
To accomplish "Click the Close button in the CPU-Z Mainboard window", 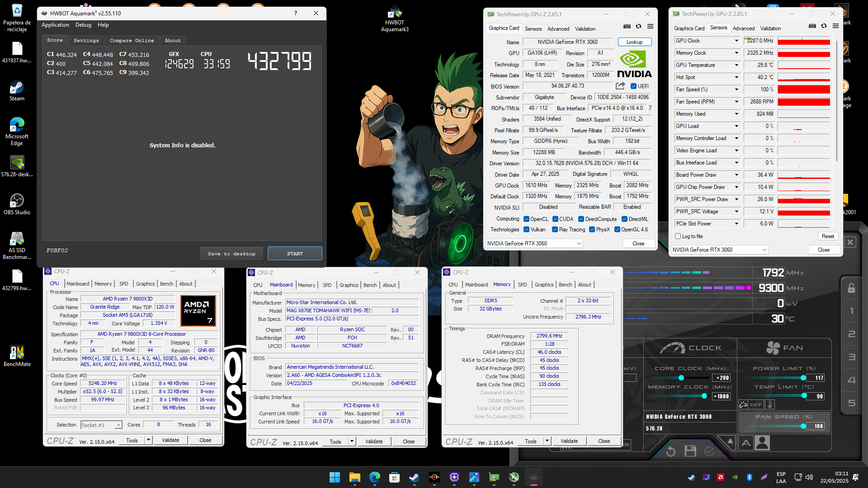I will point(409,441).
